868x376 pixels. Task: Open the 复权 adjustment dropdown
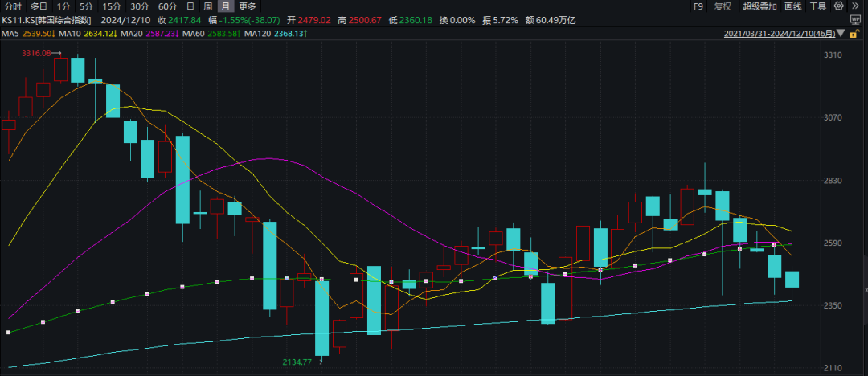722,6
